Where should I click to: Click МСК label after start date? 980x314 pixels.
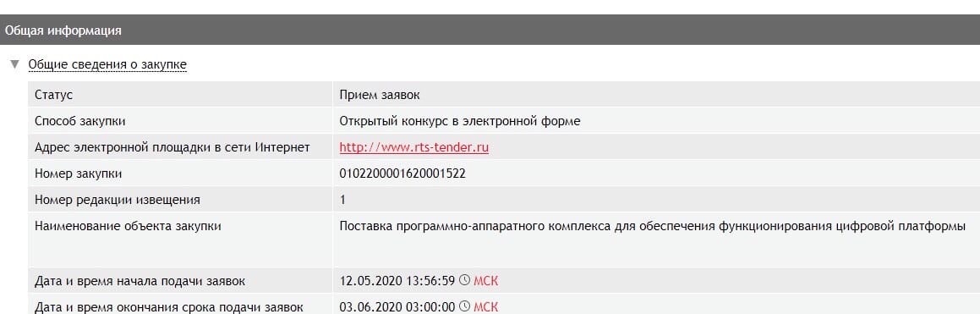tap(485, 281)
